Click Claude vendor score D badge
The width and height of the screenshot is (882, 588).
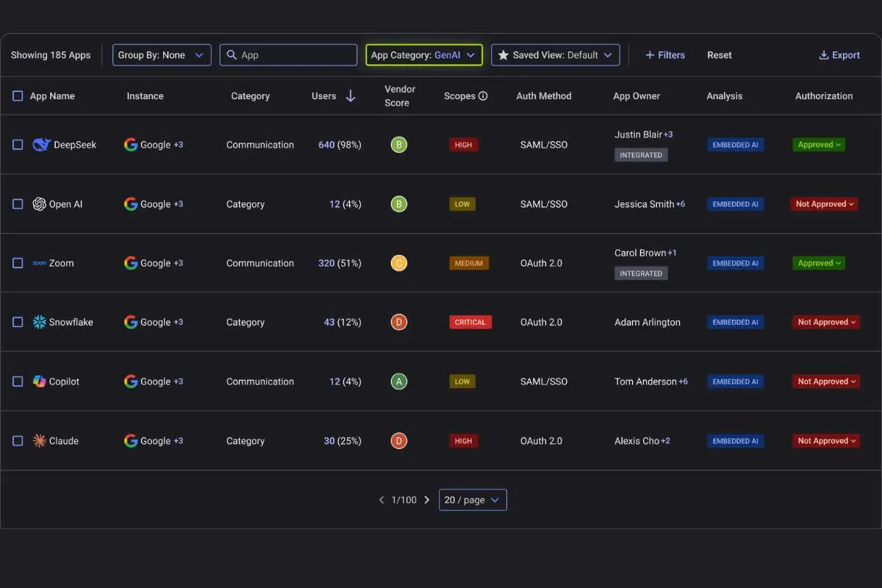click(x=398, y=441)
